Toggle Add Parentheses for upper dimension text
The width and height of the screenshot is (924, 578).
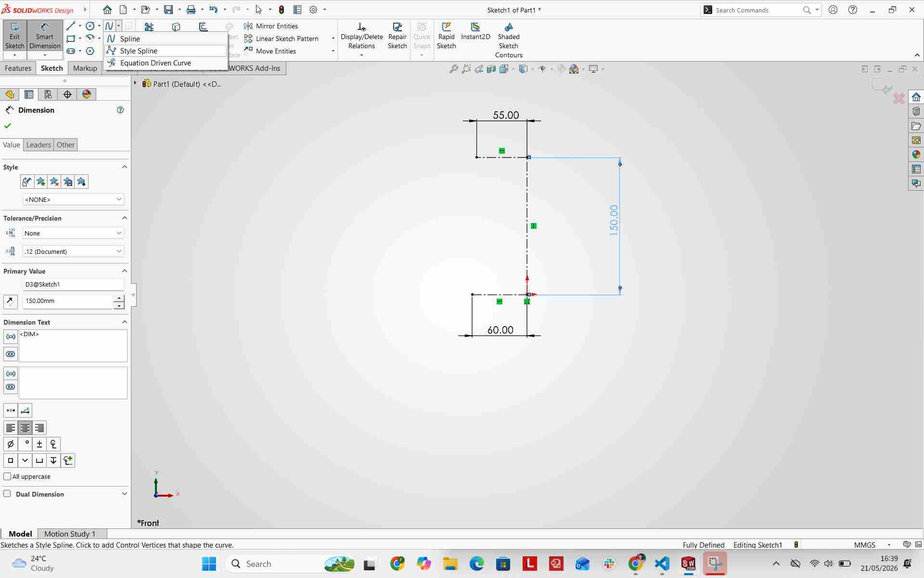point(10,337)
